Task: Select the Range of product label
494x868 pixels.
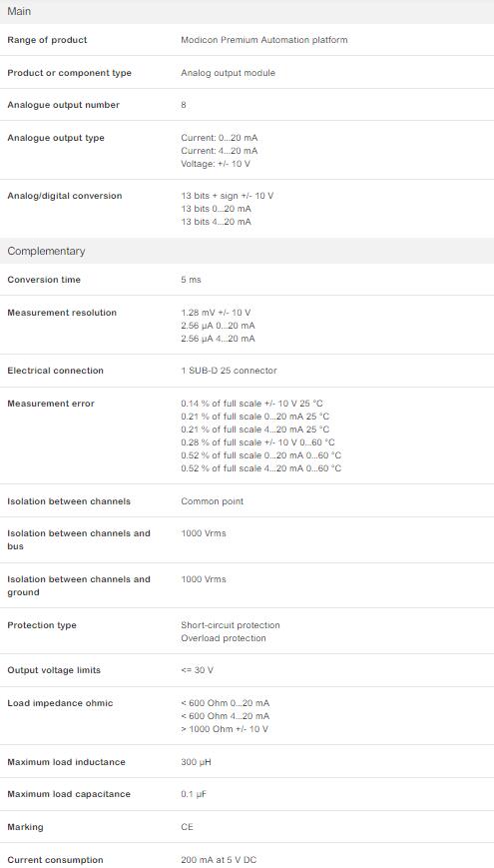Action: click(x=47, y=40)
